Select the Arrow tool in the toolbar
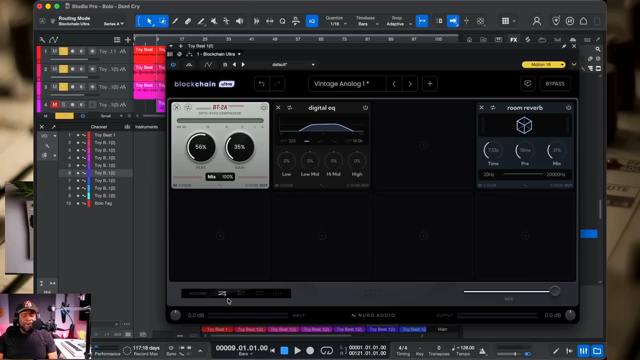The image size is (640, 360). [x=149, y=21]
